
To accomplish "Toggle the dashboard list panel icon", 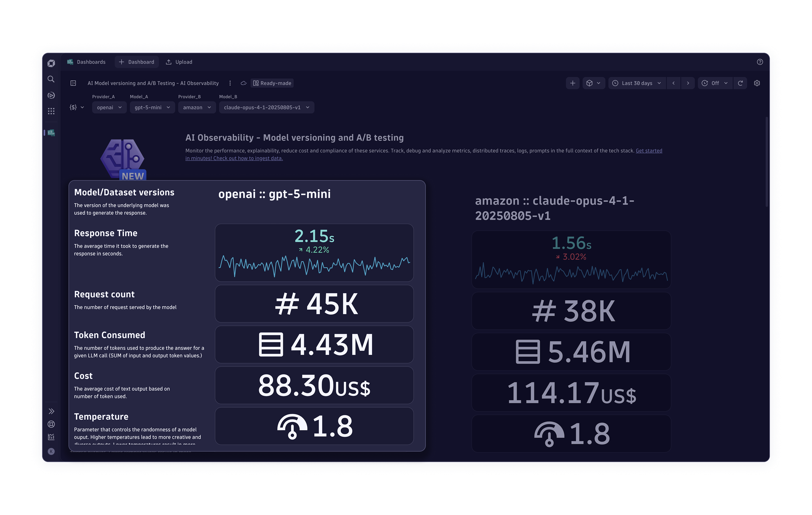I will (73, 83).
